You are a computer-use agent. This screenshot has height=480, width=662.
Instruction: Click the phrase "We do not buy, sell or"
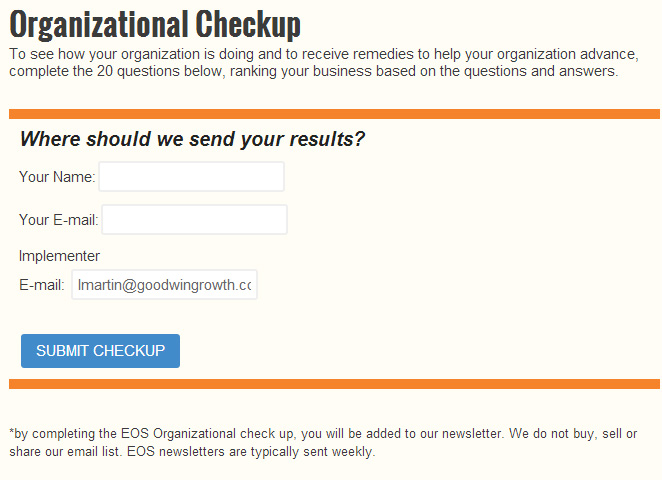tap(573, 434)
